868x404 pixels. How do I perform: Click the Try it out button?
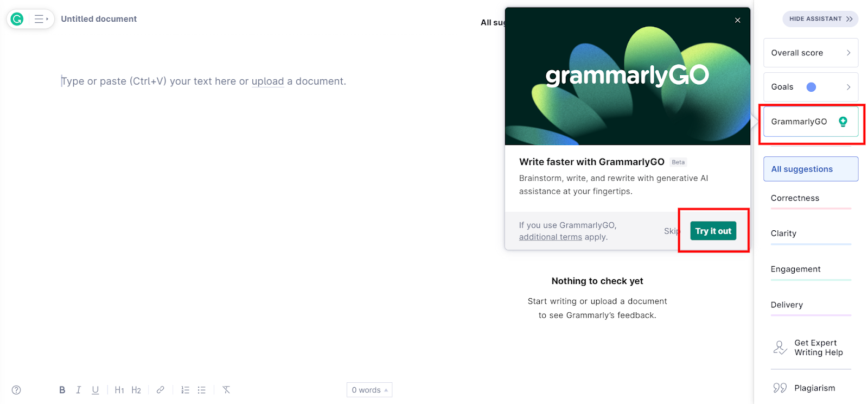click(713, 231)
